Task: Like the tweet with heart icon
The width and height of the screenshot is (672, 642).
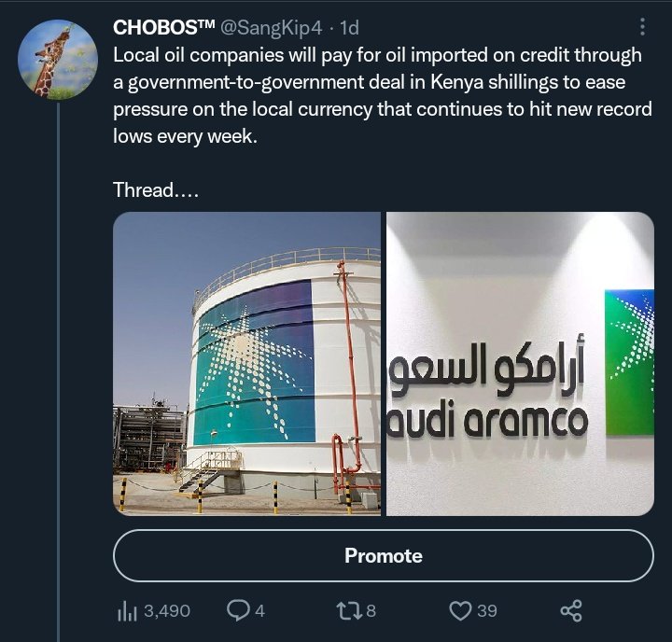Action: pyautogui.click(x=460, y=610)
